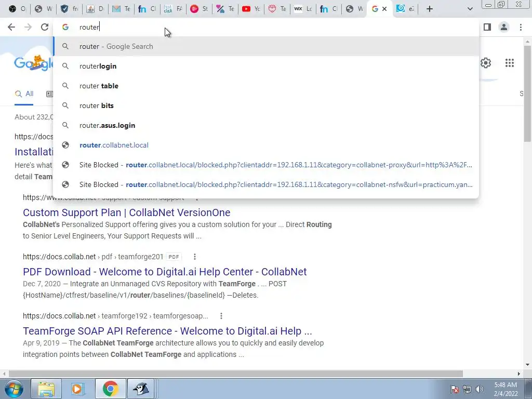Screen dimensions: 532x399
Task: Click the docs.collab.net teamforge192 URL line
Action: point(115,316)
